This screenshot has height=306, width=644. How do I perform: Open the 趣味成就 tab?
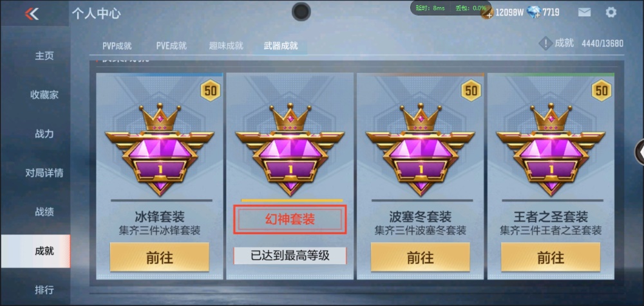point(226,46)
